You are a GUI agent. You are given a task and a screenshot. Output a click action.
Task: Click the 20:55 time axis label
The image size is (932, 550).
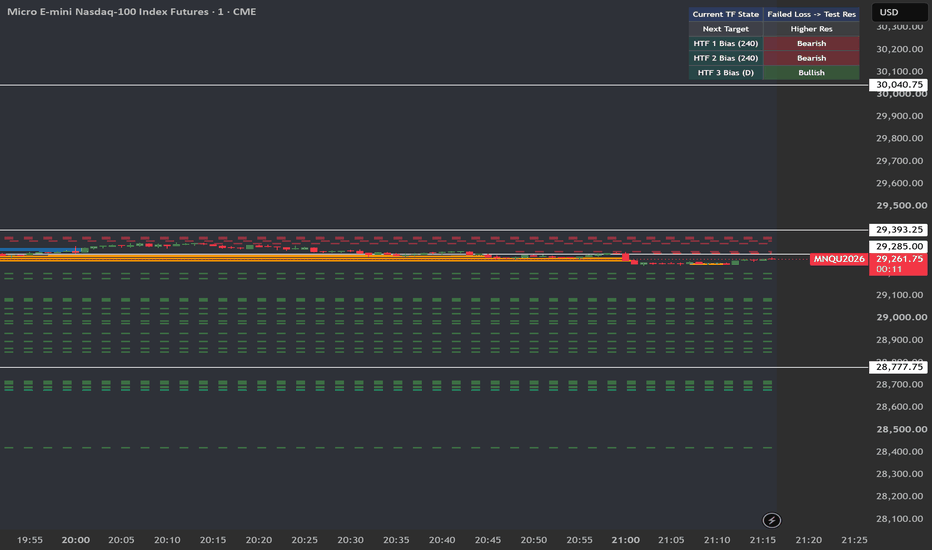coord(580,540)
